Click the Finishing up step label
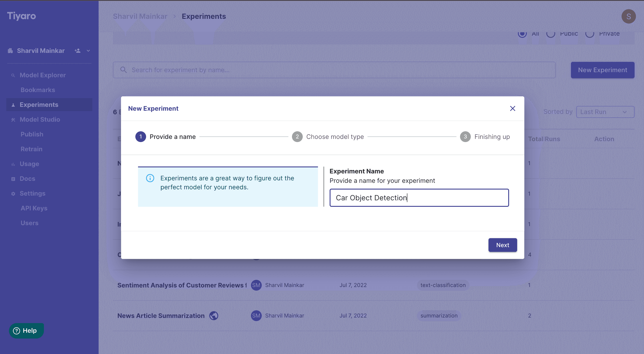 [492, 137]
